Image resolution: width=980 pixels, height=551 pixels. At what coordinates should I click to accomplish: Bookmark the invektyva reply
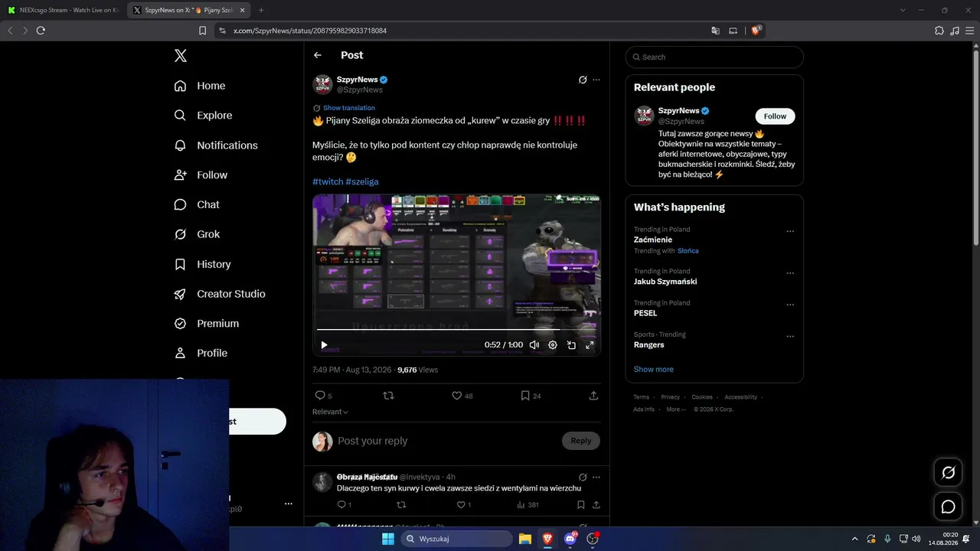(x=581, y=505)
